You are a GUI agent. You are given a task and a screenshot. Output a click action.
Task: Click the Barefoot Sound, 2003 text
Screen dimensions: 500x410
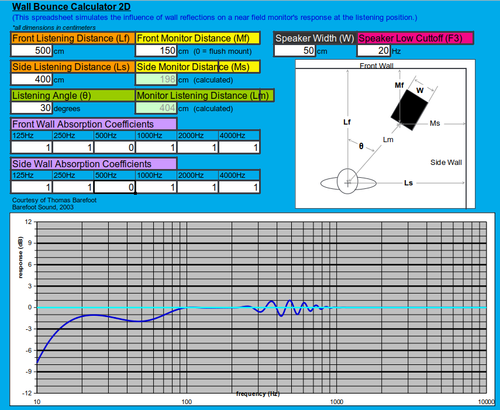click(x=43, y=207)
